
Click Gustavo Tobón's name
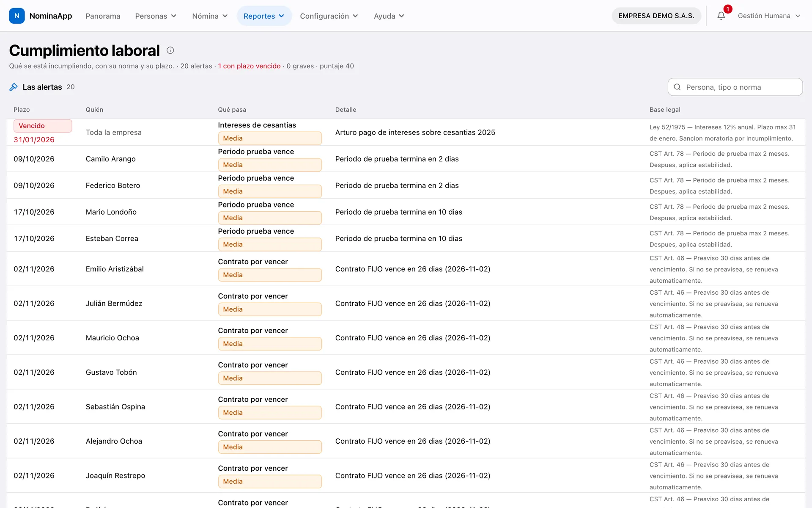click(x=111, y=372)
